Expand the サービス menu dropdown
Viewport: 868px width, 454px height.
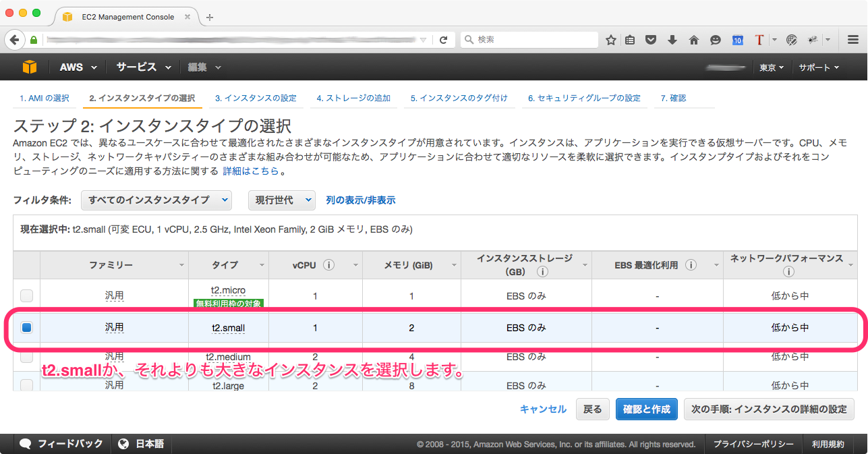click(x=144, y=67)
